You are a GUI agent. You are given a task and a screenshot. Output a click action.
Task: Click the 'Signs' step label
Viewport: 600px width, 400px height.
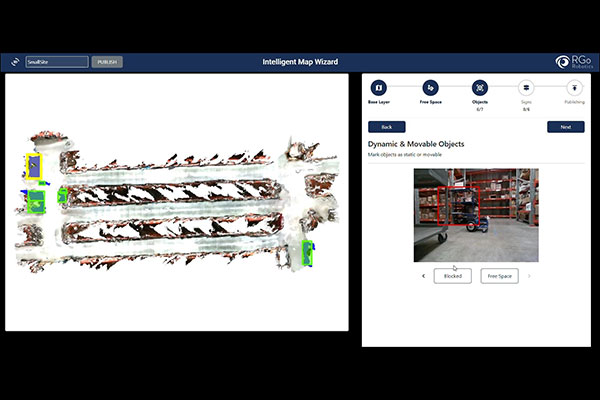click(x=526, y=102)
